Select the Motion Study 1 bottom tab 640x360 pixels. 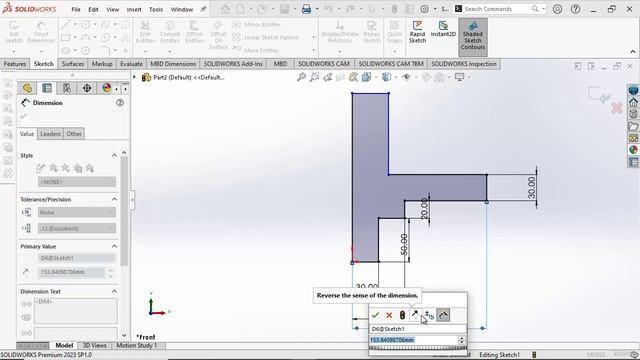[x=137, y=345]
